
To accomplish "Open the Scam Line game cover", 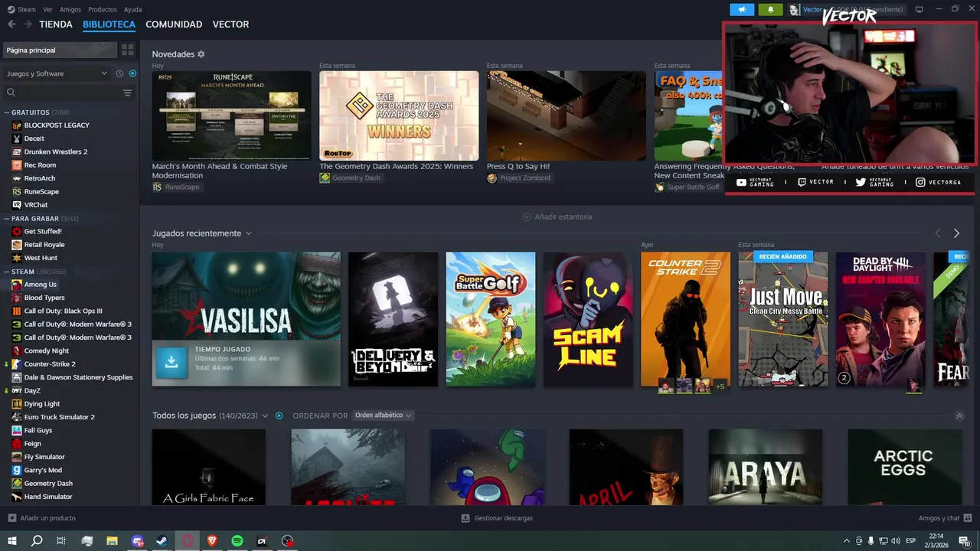I will (x=588, y=319).
